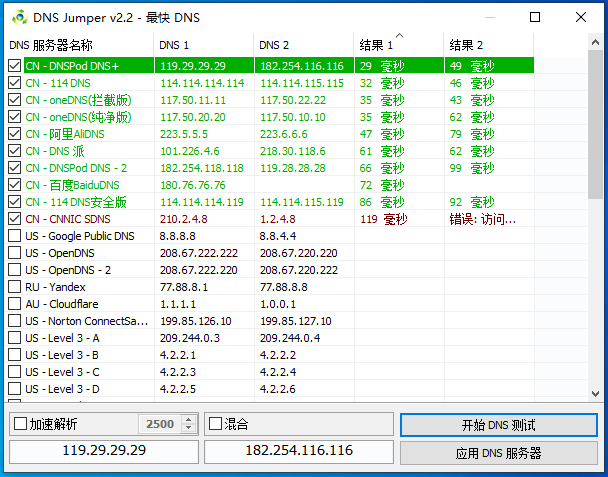Click the 101.226.4.6 address cell
This screenshot has height=477, width=608.
coord(190,151)
